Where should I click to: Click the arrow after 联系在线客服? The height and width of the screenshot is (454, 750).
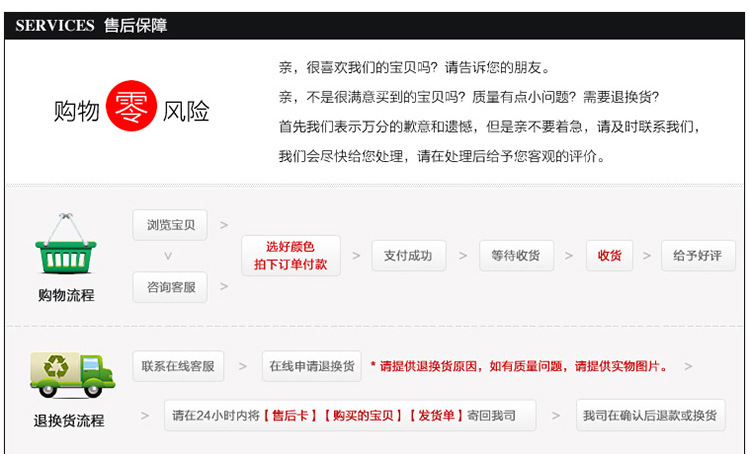243,366
